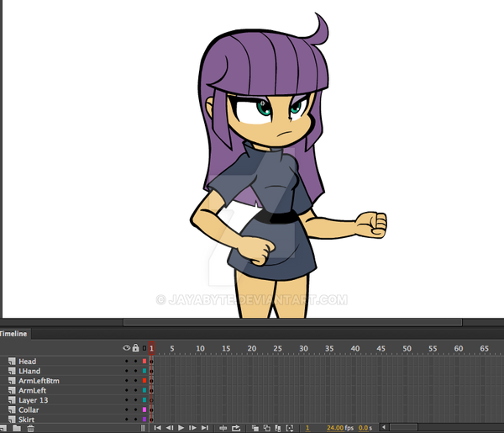The width and height of the screenshot is (504, 433).
Task: Click the current frame number field
Action: tap(307, 428)
